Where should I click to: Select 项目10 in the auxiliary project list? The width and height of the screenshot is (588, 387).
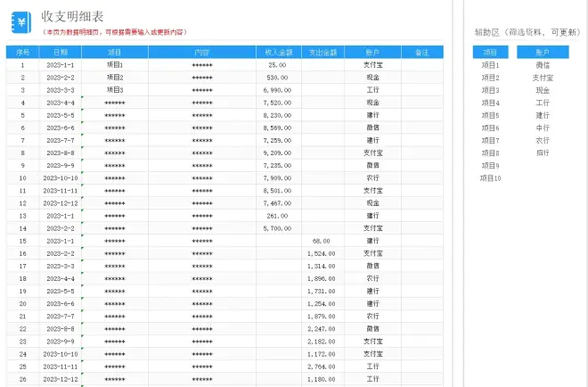coord(491,178)
